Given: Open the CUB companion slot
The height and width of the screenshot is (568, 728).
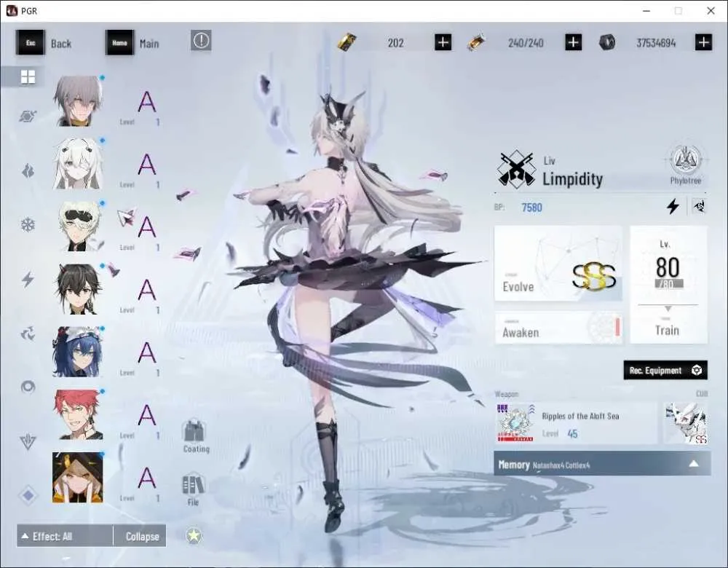Looking at the screenshot, I should (x=687, y=423).
